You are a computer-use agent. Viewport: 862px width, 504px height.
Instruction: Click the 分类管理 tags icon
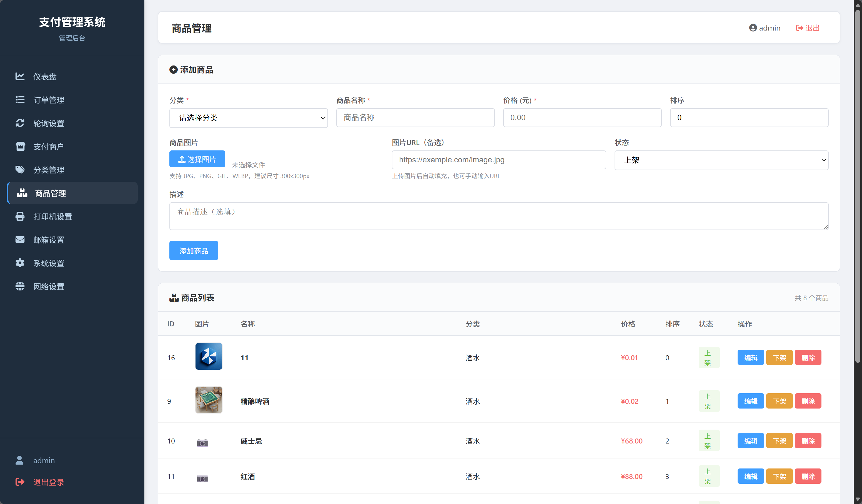coord(20,169)
